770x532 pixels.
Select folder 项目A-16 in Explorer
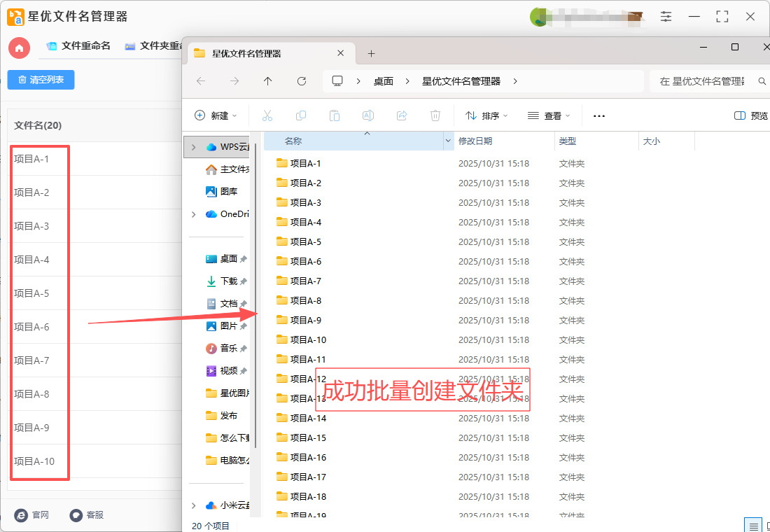point(301,457)
